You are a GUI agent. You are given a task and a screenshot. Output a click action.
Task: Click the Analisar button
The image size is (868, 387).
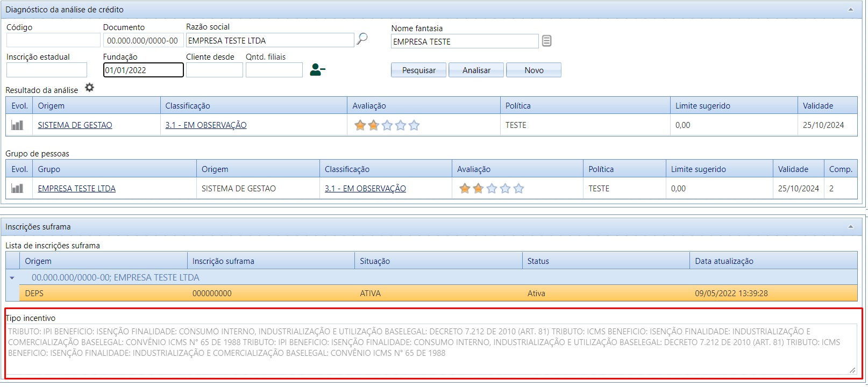[476, 70]
